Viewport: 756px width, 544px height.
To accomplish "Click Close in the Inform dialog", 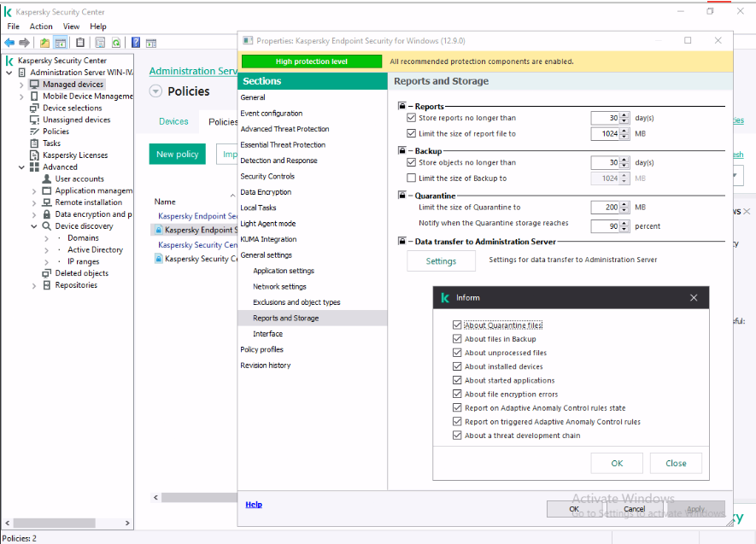I will 676,463.
